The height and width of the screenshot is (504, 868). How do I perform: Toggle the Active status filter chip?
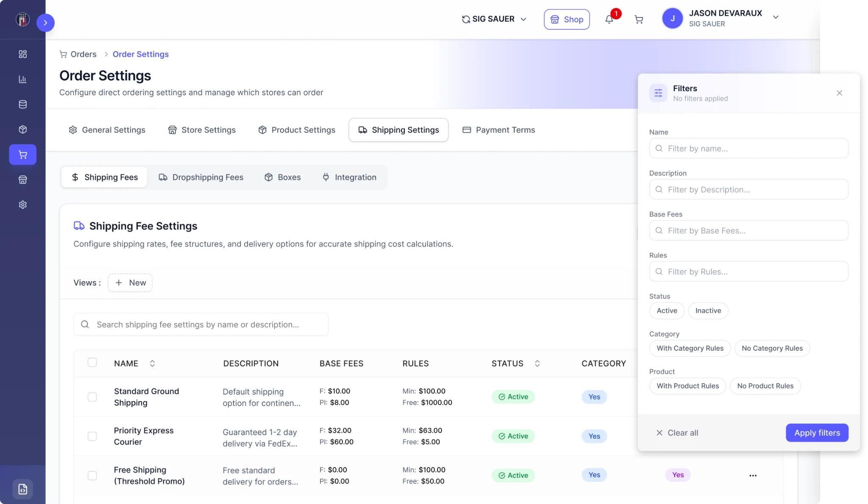(x=667, y=311)
